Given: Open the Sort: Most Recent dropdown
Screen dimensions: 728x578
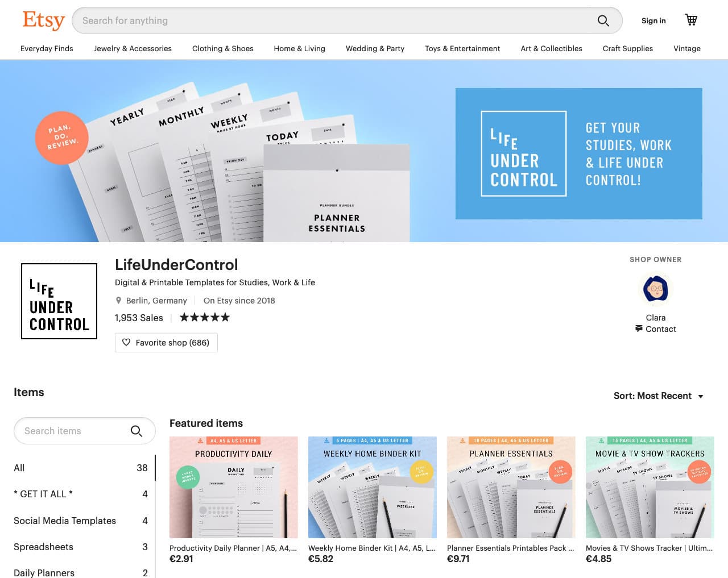Looking at the screenshot, I should (659, 396).
